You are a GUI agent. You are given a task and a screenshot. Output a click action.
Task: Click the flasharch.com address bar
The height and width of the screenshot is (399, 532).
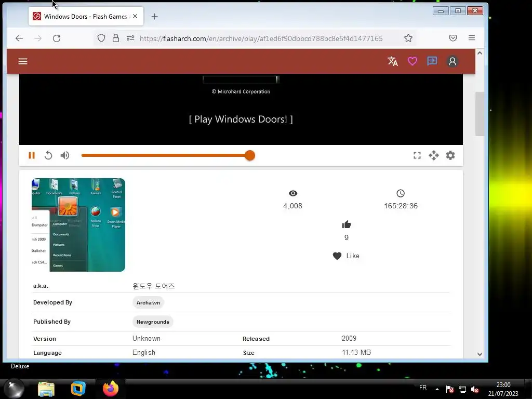coord(261,38)
